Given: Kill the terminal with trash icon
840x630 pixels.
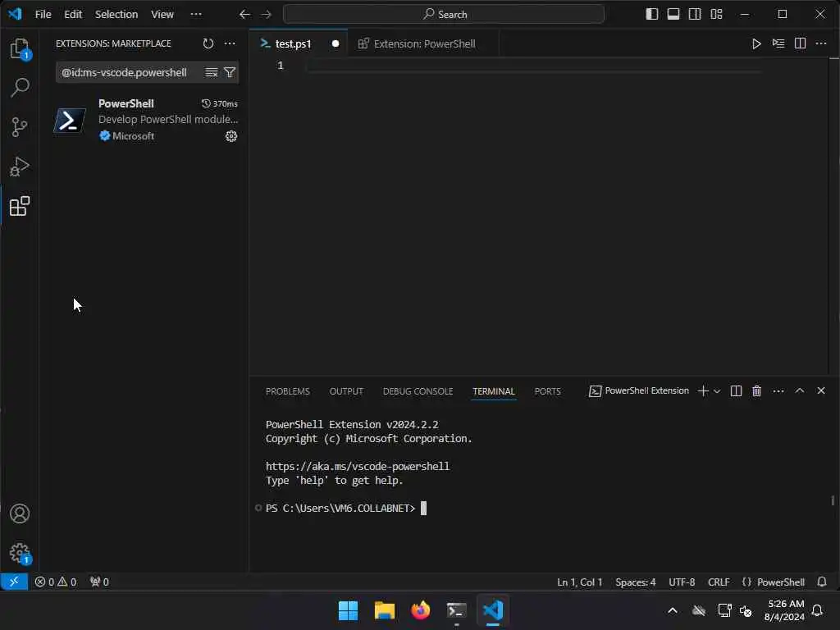Looking at the screenshot, I should (756, 391).
